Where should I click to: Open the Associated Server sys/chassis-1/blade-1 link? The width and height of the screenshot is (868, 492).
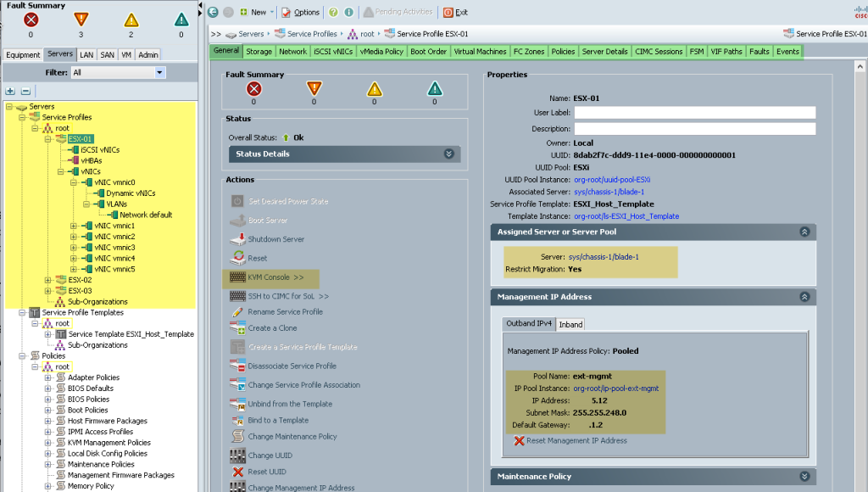(609, 192)
